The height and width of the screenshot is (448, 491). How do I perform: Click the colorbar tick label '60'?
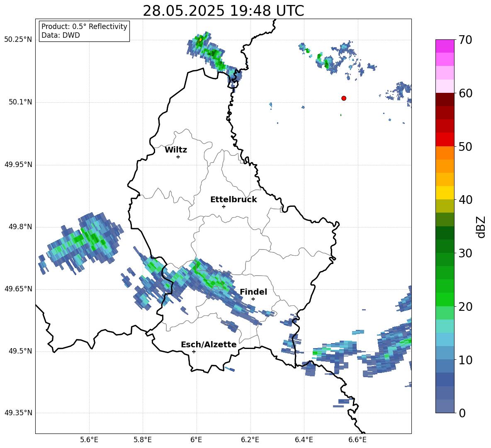pos(465,93)
